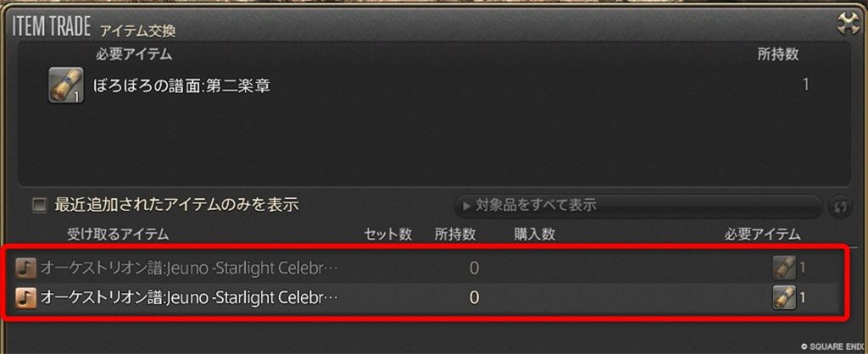The height and width of the screenshot is (354, 868).
Task: Click the owned count 0 in highlighted row
Action: [x=474, y=298]
